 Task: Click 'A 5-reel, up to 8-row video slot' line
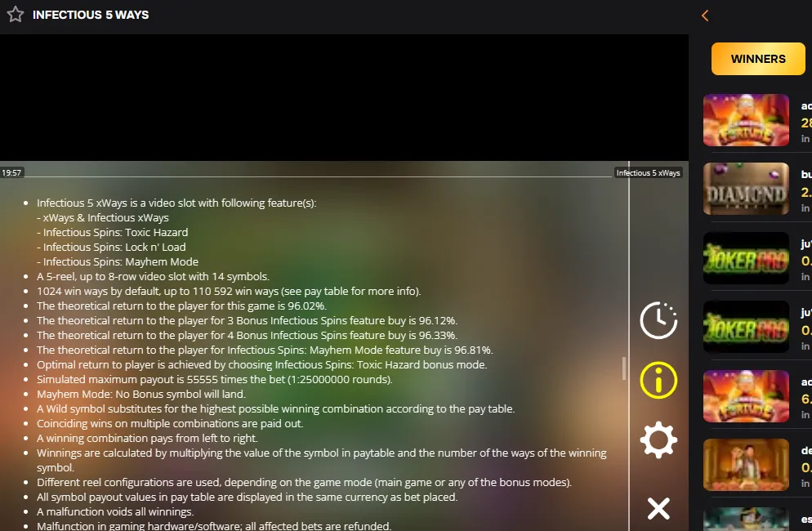pyautogui.click(x=153, y=276)
